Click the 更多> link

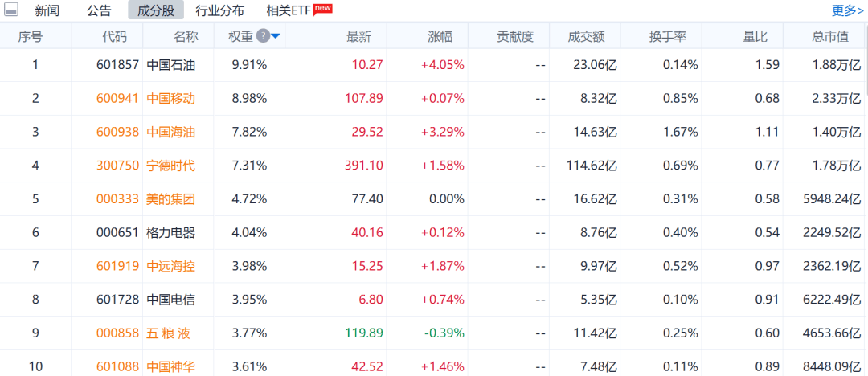(x=848, y=10)
